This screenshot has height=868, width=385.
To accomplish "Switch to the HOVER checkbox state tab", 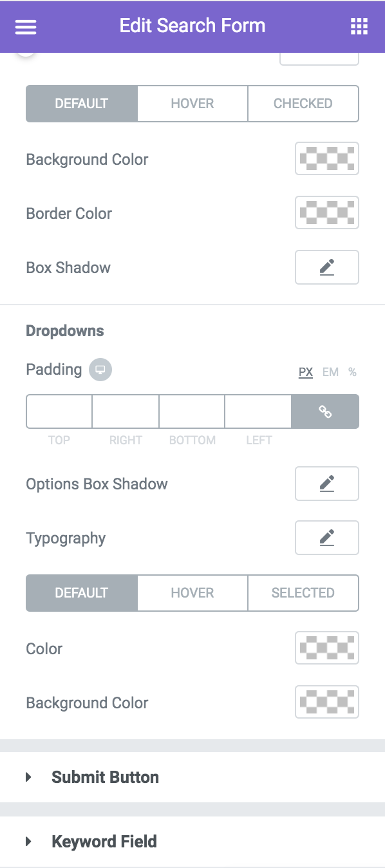I will click(x=192, y=103).
